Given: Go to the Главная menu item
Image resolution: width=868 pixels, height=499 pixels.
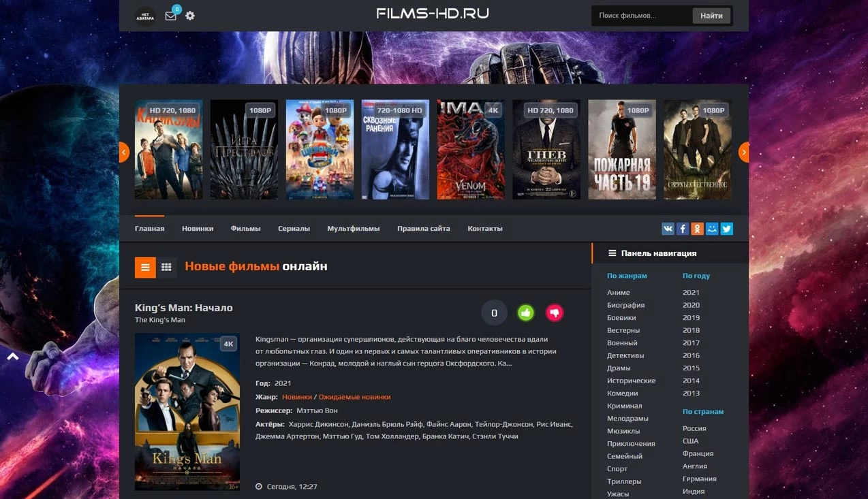Looking at the screenshot, I should pos(149,229).
